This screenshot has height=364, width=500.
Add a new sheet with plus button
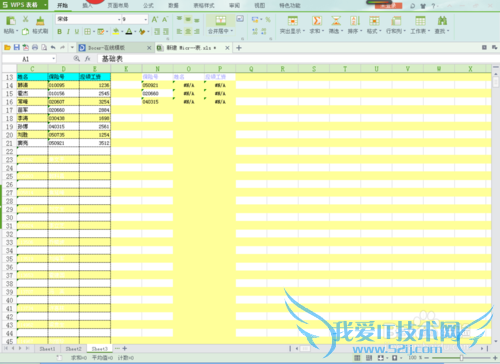125,348
